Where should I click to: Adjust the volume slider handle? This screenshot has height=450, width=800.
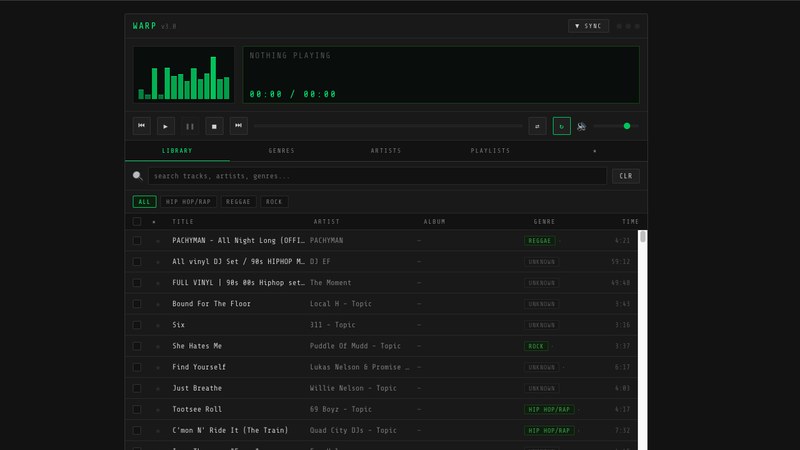(627, 126)
